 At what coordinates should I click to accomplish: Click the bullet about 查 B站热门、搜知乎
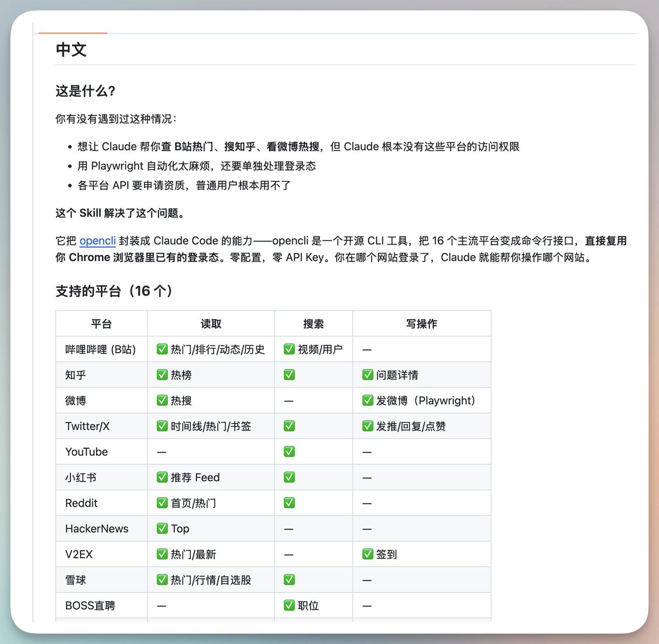click(298, 147)
